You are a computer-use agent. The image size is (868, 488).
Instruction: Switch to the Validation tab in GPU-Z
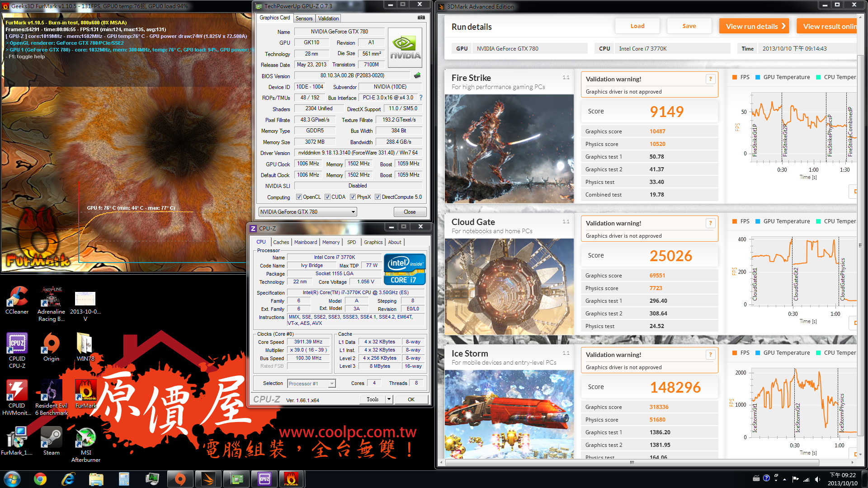(328, 19)
